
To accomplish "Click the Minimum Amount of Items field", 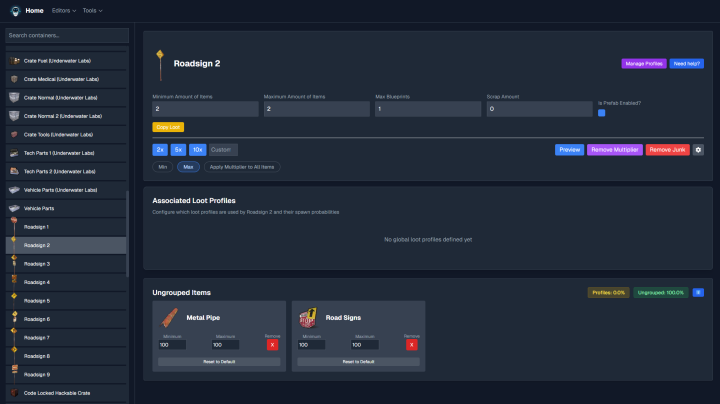I will tap(205, 109).
